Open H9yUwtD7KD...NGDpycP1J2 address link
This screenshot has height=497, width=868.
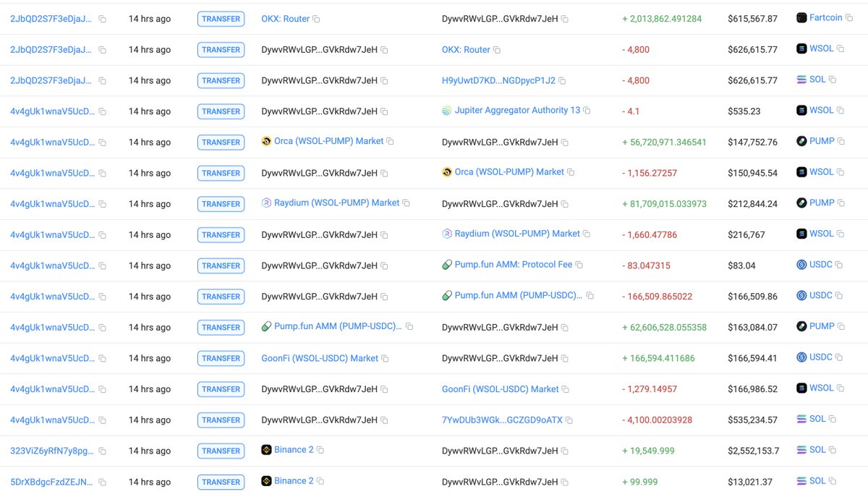click(x=498, y=81)
